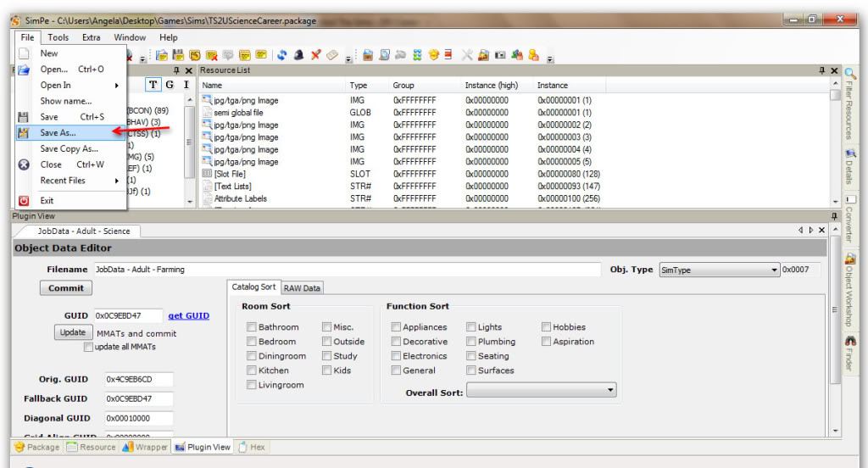The width and height of the screenshot is (868, 468).
Task: Pin the Plugin View panel
Action: point(834,216)
